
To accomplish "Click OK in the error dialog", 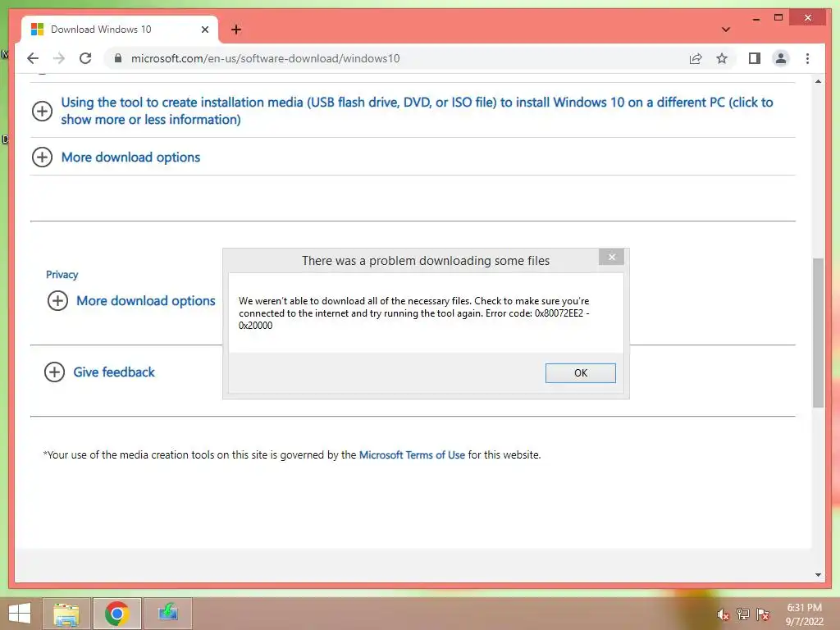I will [580, 373].
